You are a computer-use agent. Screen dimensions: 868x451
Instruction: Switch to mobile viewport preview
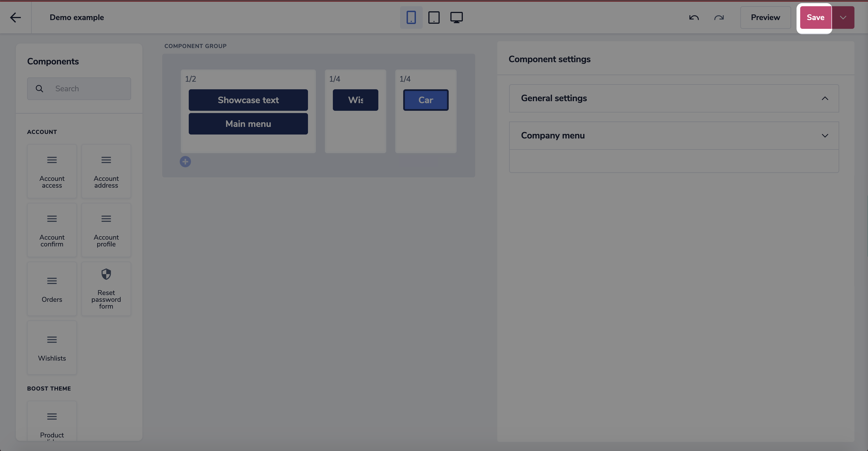tap(411, 17)
